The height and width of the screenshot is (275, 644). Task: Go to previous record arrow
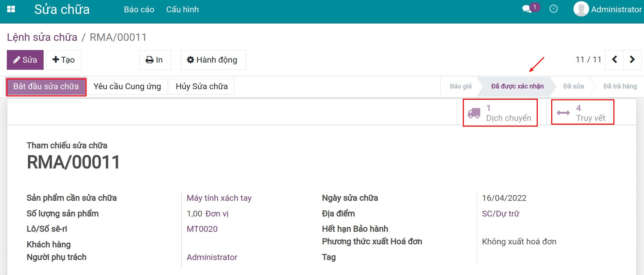point(614,60)
